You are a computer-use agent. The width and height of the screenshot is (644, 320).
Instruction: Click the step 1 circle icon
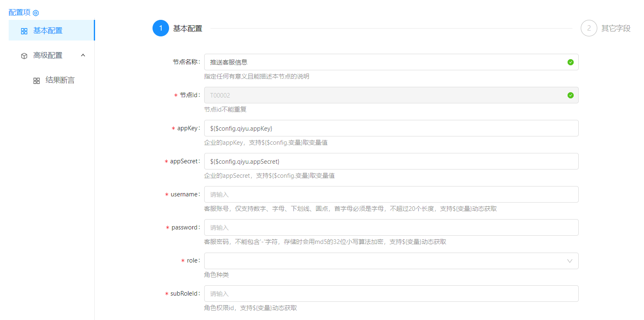pyautogui.click(x=161, y=29)
